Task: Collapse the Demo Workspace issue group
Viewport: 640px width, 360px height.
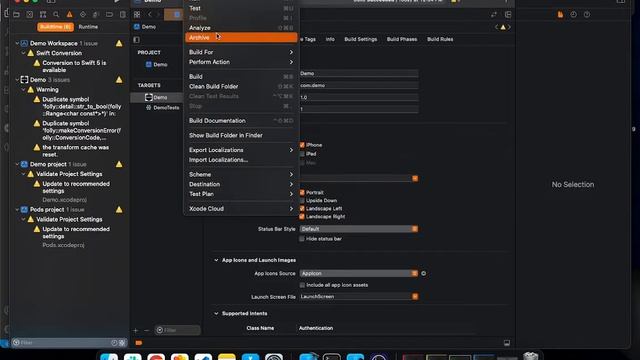Action: (17, 43)
